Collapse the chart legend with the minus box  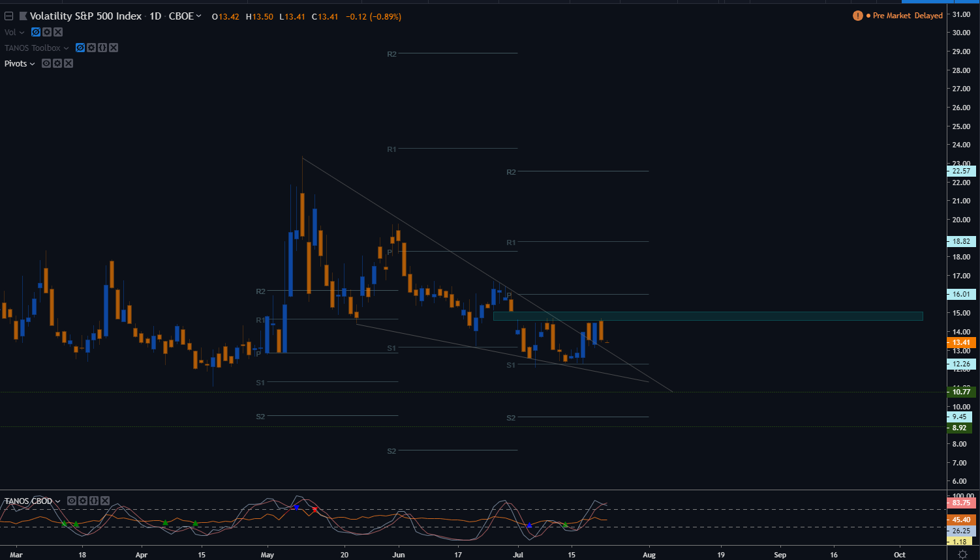point(9,16)
